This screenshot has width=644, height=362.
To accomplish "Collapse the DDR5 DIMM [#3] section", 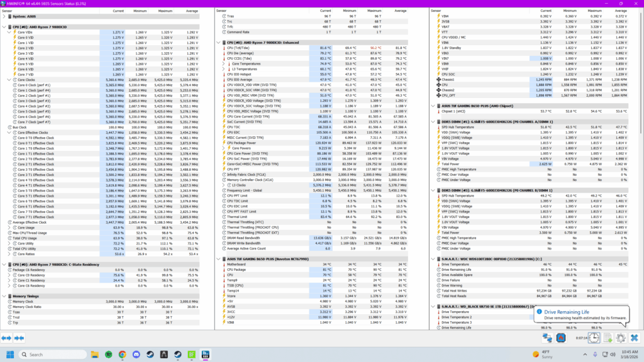I will click(433, 190).
